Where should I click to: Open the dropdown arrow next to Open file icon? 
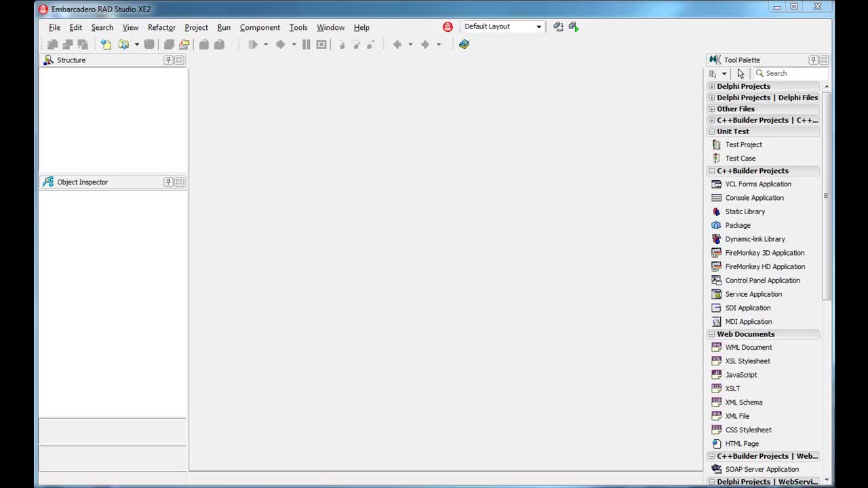(x=136, y=45)
